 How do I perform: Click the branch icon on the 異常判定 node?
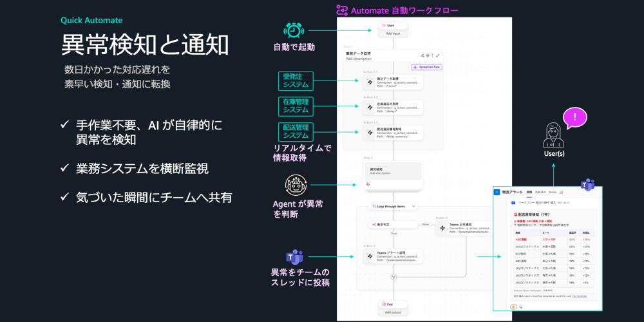click(x=374, y=225)
